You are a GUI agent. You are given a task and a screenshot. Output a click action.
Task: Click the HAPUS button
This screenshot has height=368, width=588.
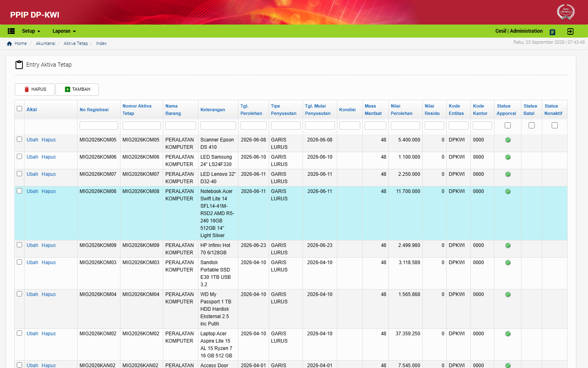click(35, 90)
